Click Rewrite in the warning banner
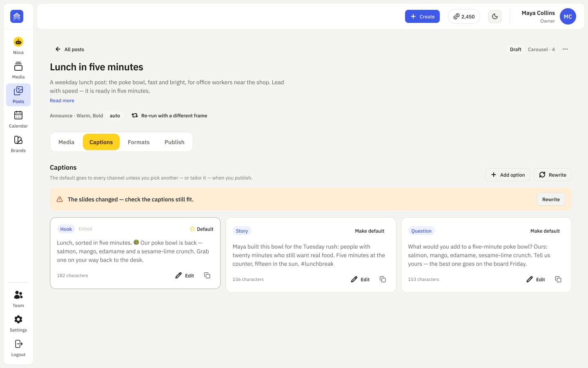Screen dimensions: 588x368 (x=551, y=199)
